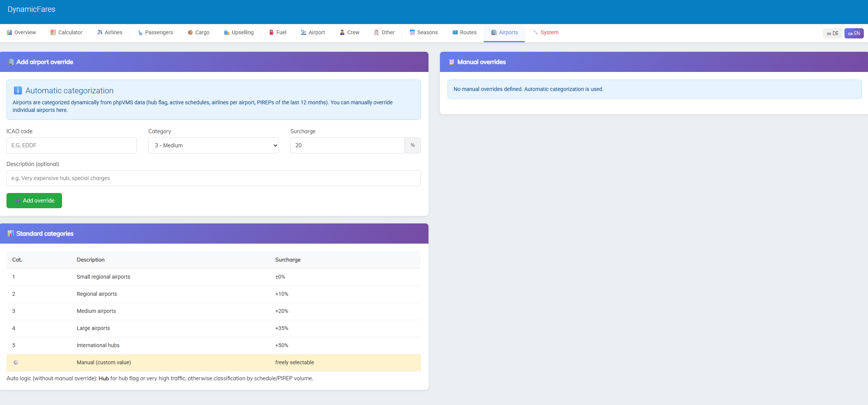Click the Surcharge percentage field
Viewport: 868px width, 405px height.
coord(347,145)
